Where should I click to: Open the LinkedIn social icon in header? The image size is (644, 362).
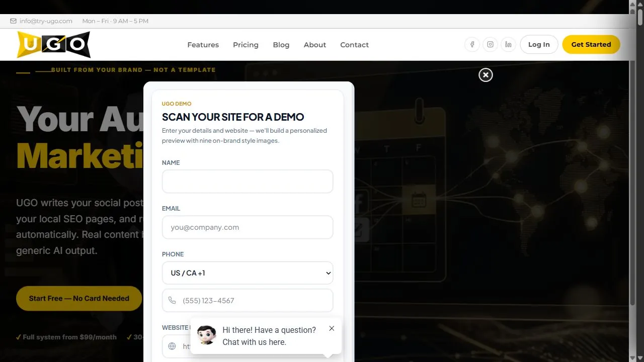pyautogui.click(x=508, y=44)
